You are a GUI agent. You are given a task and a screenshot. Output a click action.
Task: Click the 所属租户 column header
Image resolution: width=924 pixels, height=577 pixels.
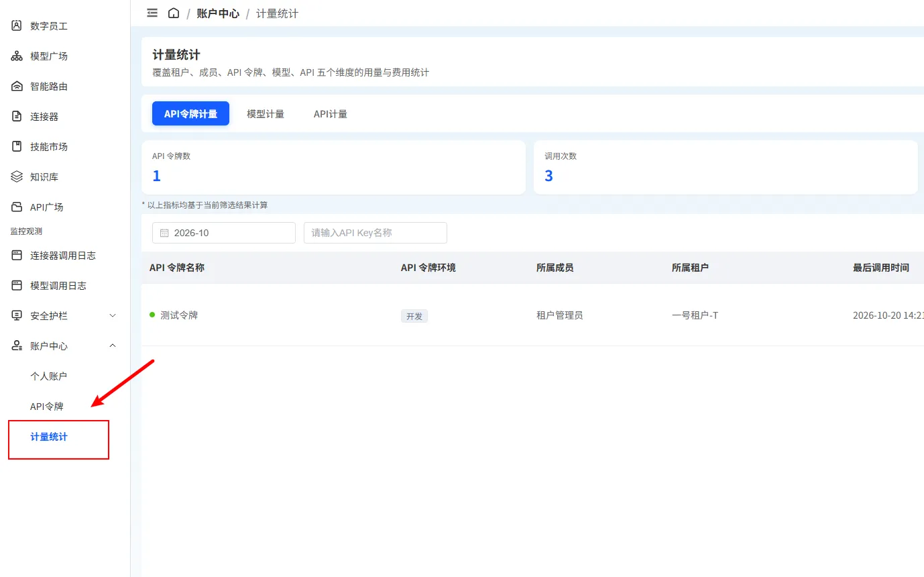tap(691, 267)
